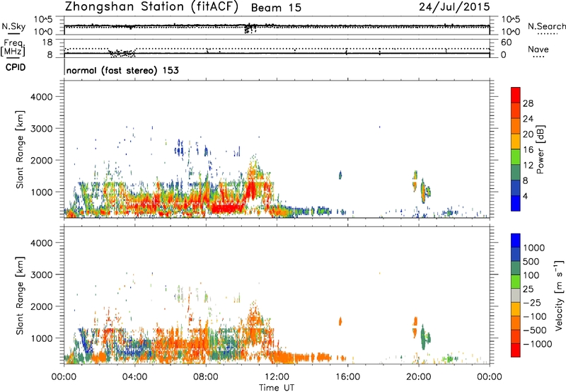
Task: Click the power echo blob near 15:30 UT
Action: point(340,175)
